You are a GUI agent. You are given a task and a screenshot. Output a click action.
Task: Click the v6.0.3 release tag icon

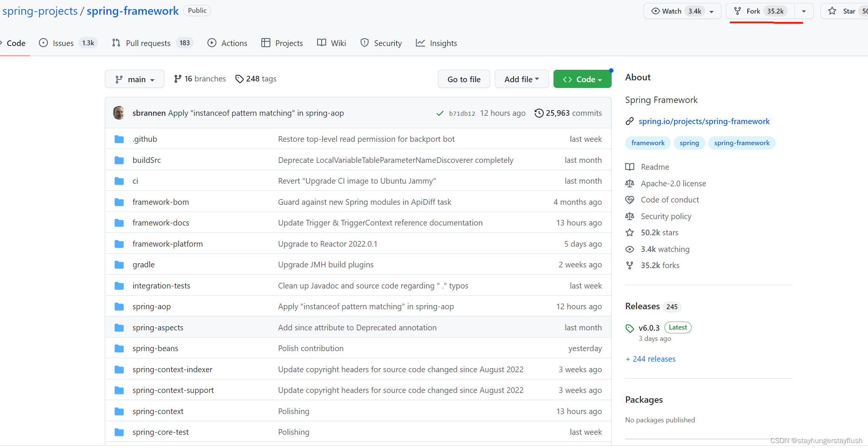coord(630,328)
